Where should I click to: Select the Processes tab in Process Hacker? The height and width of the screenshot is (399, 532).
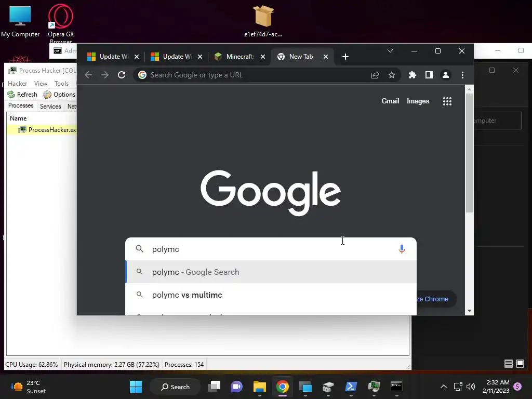tap(21, 105)
